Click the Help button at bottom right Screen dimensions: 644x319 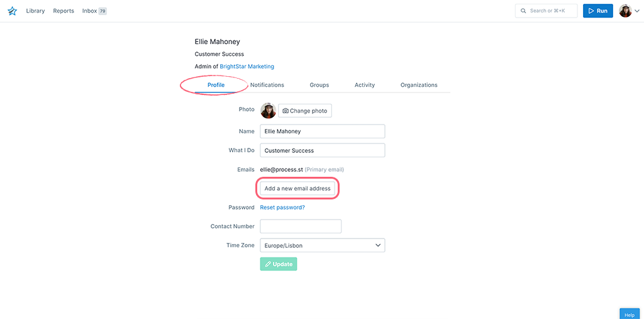630,315
